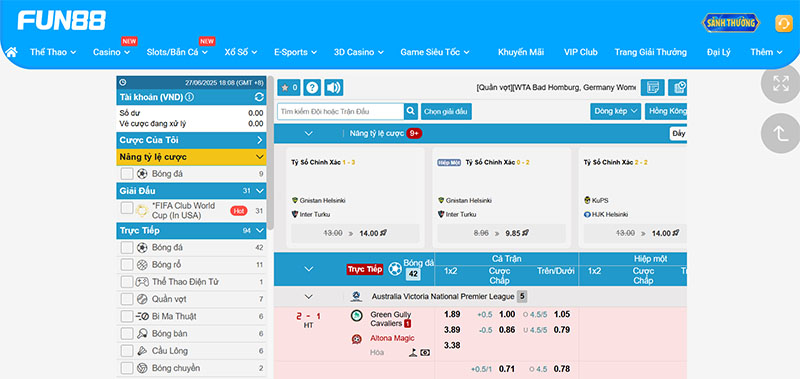Screen dimensions: 800x379
Task: Click the Thể Thao Điện Tử gamepad icon
Action: (142, 282)
